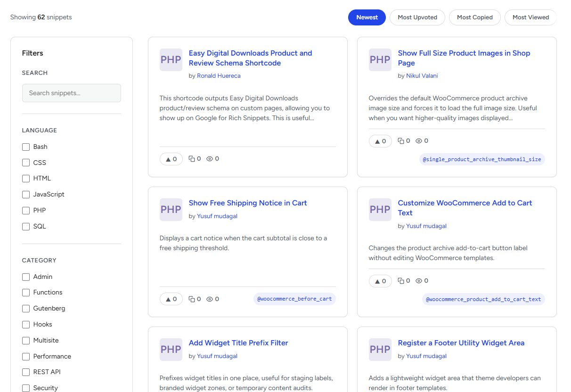Viewport: 571px width, 392px height.
Task: Visit author Ronald Huereca's profile
Action: (x=219, y=76)
